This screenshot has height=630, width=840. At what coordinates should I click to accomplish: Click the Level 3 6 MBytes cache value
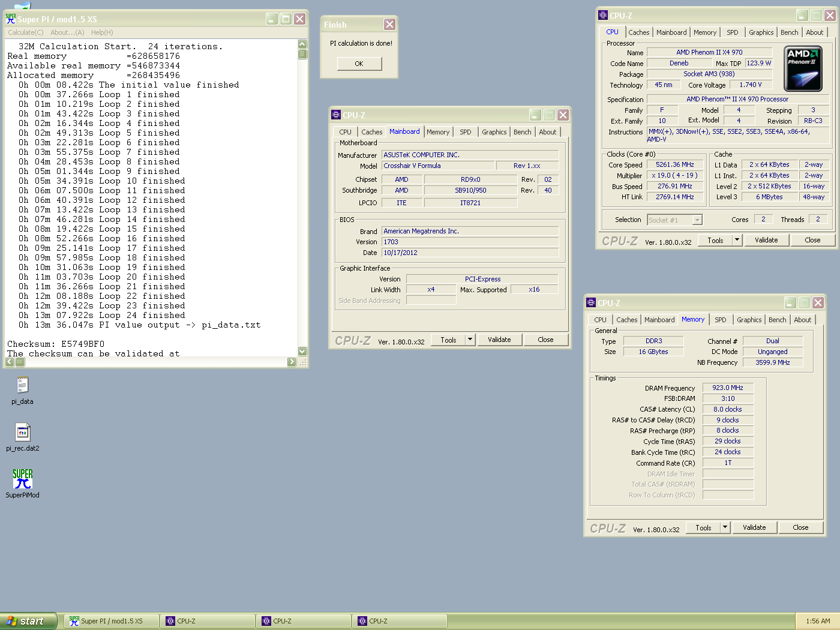tap(769, 197)
